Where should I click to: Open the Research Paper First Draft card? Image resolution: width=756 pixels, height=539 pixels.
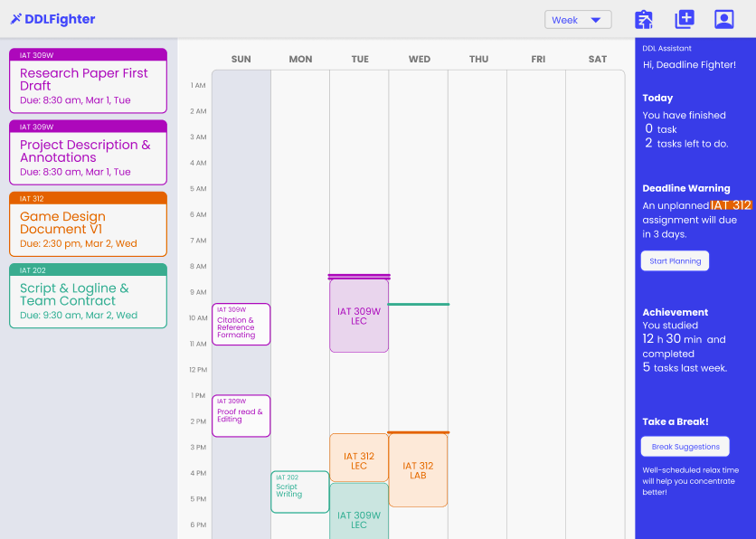click(x=89, y=80)
